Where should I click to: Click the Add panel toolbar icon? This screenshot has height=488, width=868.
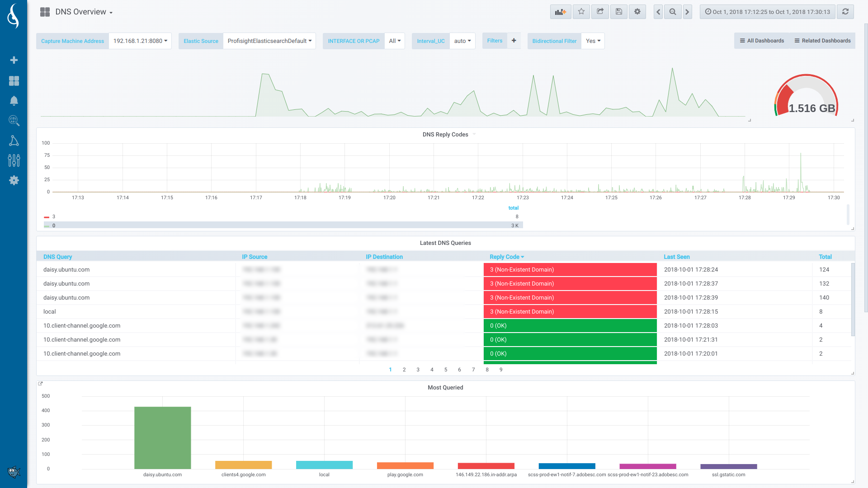point(561,12)
